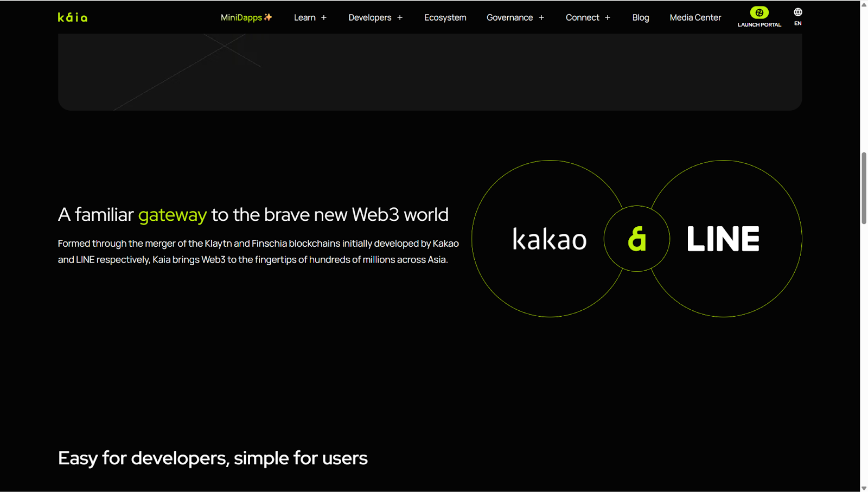This screenshot has width=868, height=492.
Task: Expand the Developers menu plus sign
Action: click(400, 18)
